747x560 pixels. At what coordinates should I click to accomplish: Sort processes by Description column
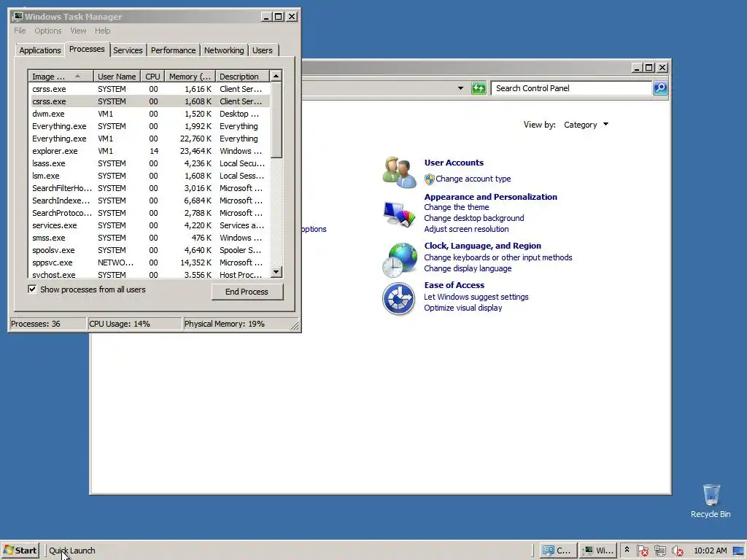(x=242, y=76)
